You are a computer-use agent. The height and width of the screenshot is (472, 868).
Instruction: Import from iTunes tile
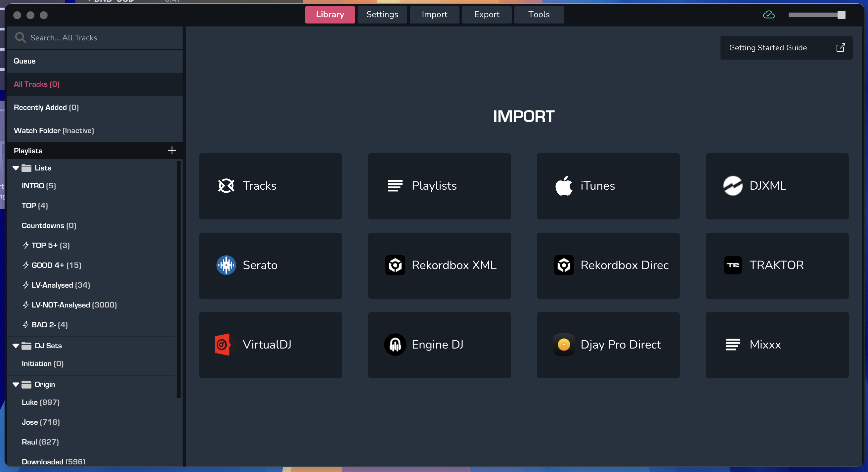pos(608,186)
